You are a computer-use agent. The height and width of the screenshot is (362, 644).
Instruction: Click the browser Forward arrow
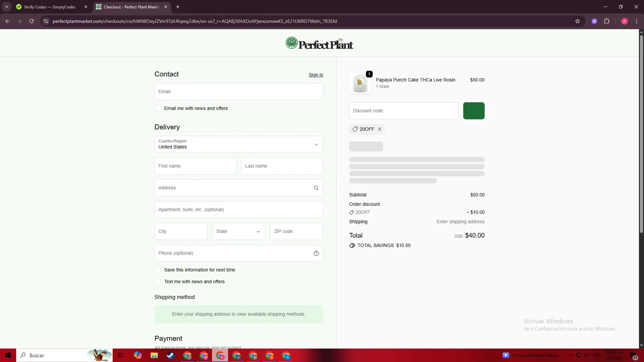(x=19, y=21)
